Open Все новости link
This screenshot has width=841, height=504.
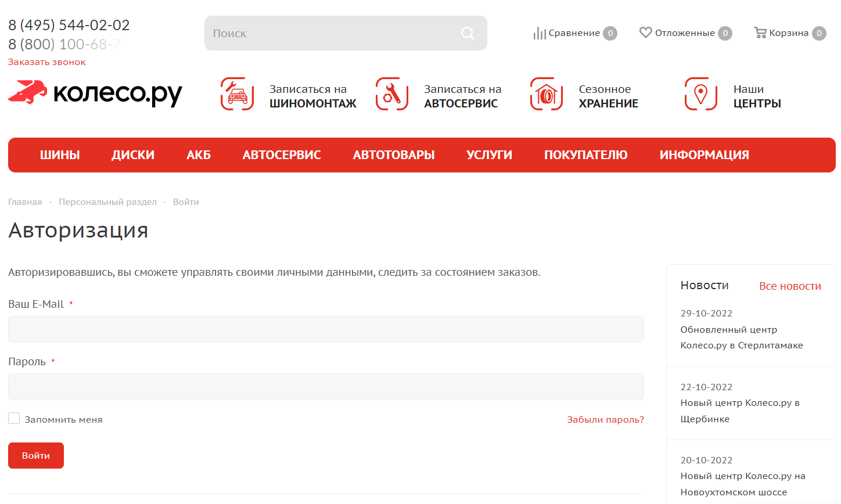pos(790,286)
